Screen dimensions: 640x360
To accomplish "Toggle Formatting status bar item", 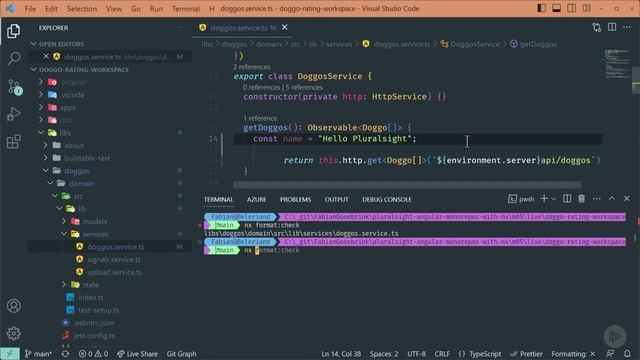I will 573,354.
